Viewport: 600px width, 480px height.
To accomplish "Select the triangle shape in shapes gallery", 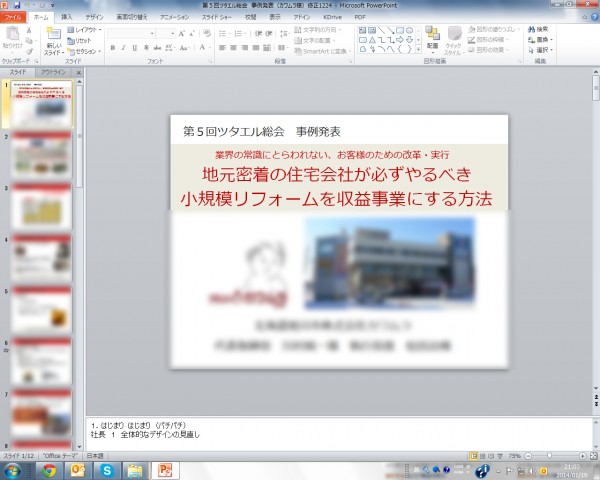I will coord(372,40).
